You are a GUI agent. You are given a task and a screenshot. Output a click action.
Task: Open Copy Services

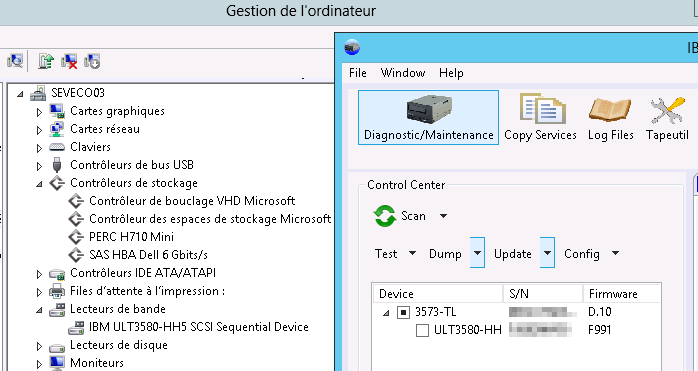click(540, 117)
